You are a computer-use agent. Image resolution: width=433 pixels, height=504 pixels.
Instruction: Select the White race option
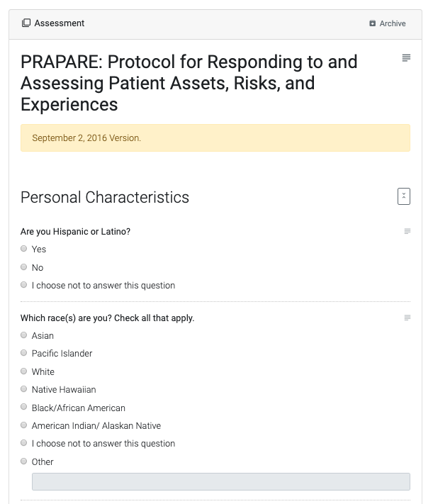coord(24,371)
